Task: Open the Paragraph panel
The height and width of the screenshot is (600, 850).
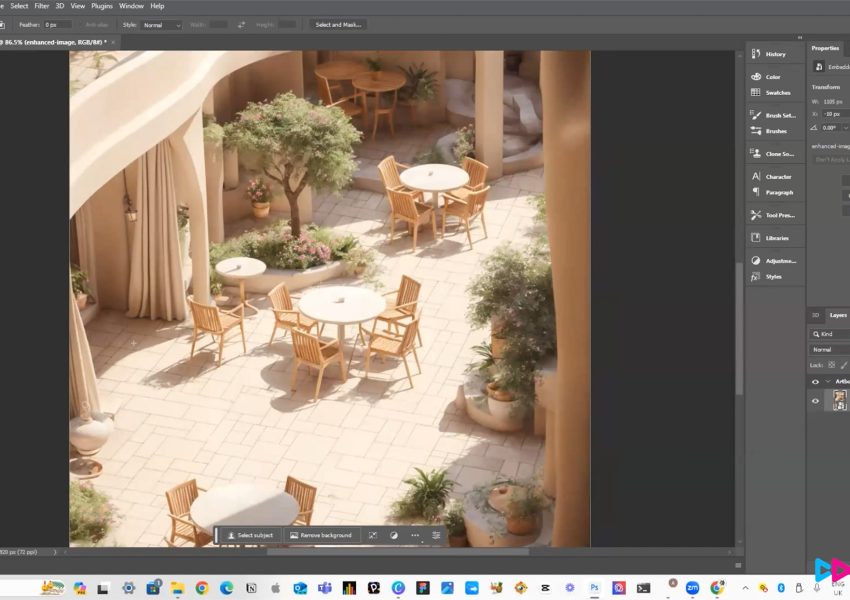Action: (x=778, y=192)
